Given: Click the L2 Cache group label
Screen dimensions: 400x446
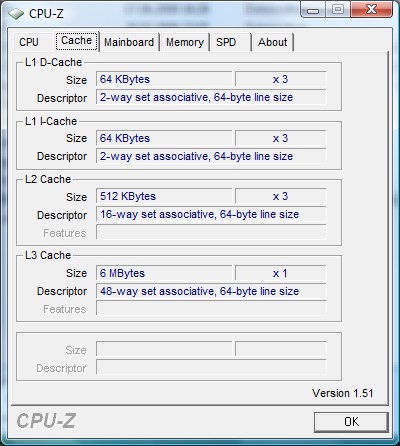Looking at the screenshot, I should pos(48,179).
